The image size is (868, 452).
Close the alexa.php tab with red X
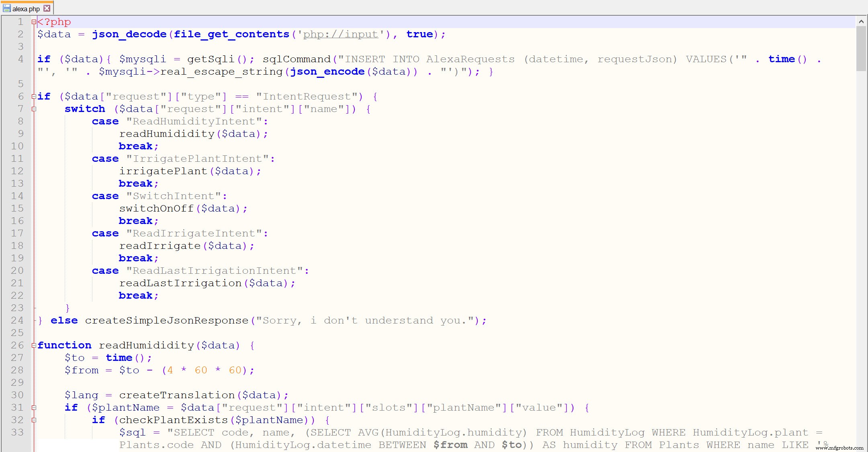pos(47,8)
